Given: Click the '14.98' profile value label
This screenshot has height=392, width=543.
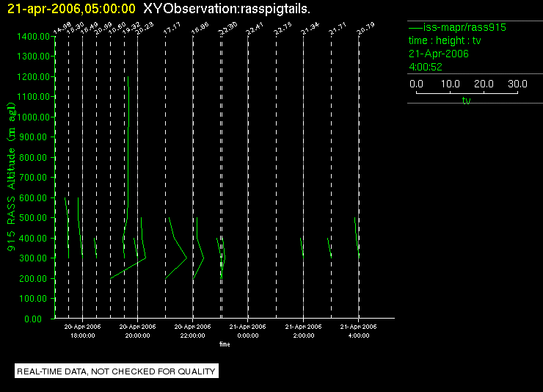Looking at the screenshot, I should click(x=62, y=29).
